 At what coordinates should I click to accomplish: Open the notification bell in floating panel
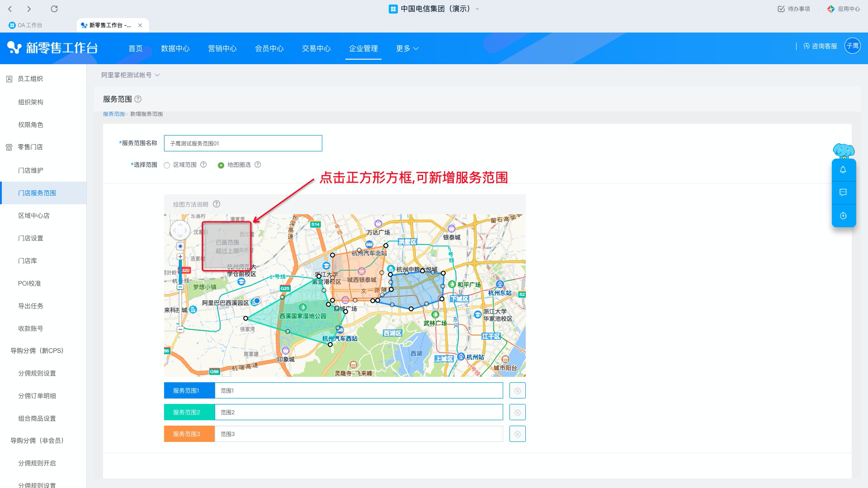[x=843, y=170]
